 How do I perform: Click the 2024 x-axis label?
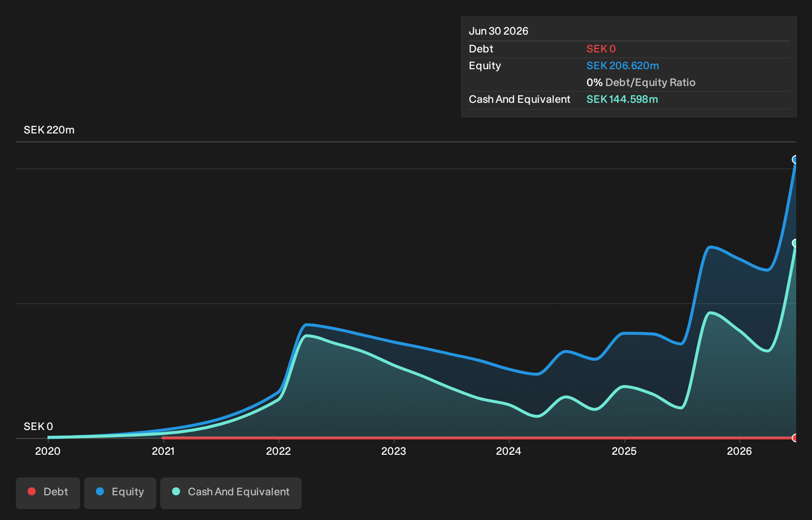pyautogui.click(x=509, y=451)
